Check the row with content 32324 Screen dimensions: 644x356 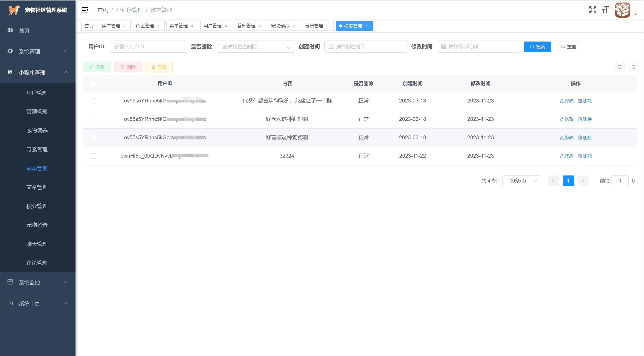[93, 156]
